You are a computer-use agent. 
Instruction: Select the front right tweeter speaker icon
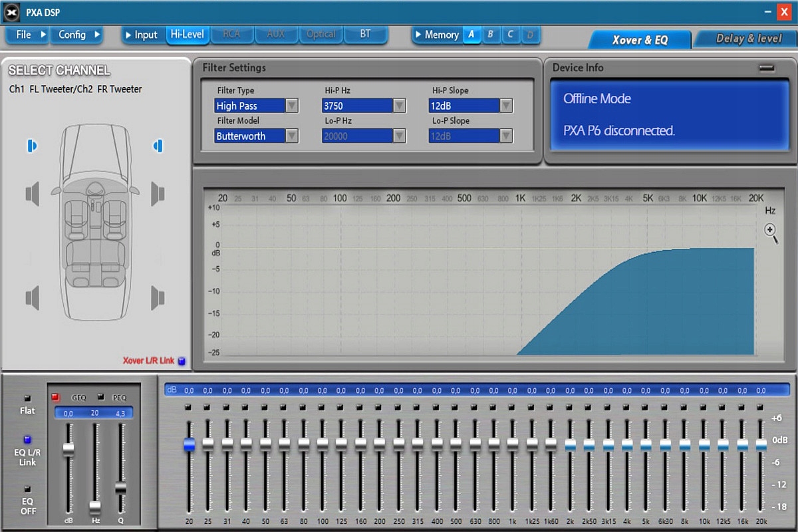[x=158, y=146]
